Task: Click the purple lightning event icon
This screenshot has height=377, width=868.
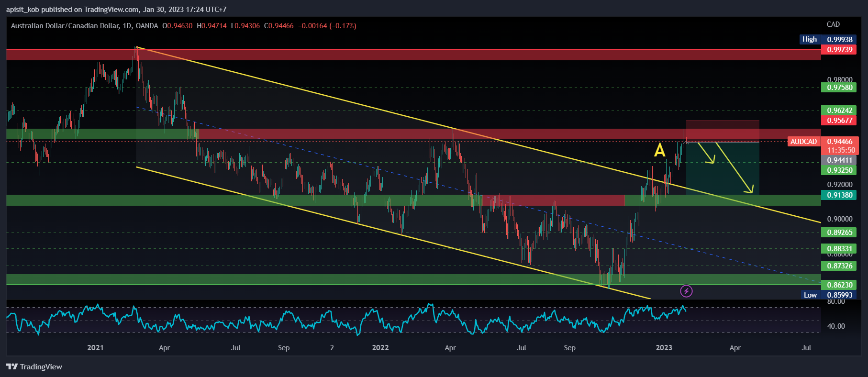Action: click(686, 291)
